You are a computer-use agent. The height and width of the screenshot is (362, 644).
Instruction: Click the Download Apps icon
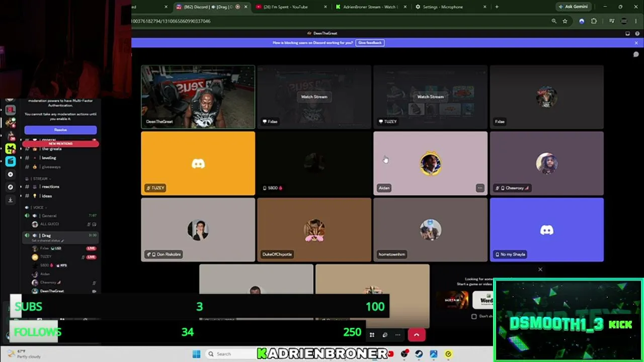pos(11,200)
